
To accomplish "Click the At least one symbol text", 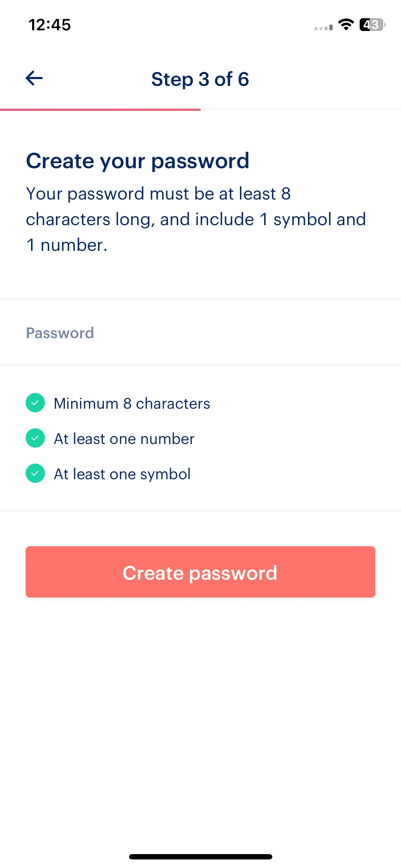I will point(122,474).
